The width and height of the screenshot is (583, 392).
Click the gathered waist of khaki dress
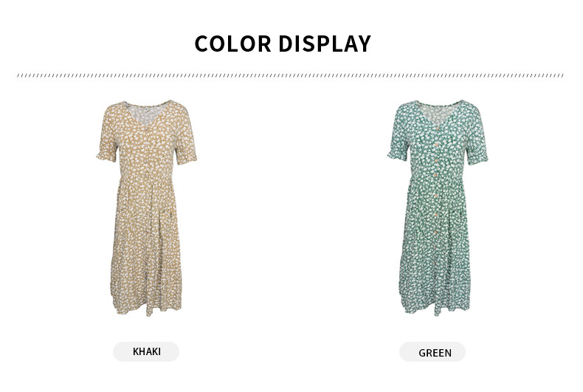(x=147, y=179)
